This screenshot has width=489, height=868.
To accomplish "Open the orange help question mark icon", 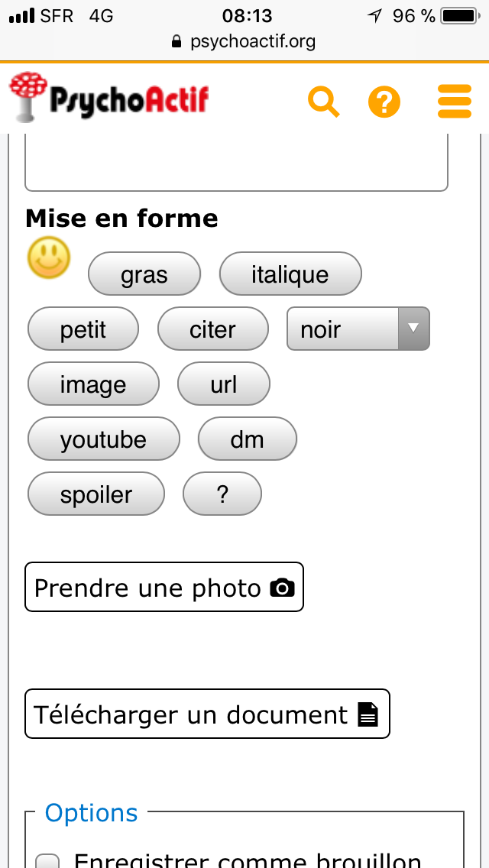I will (384, 102).
